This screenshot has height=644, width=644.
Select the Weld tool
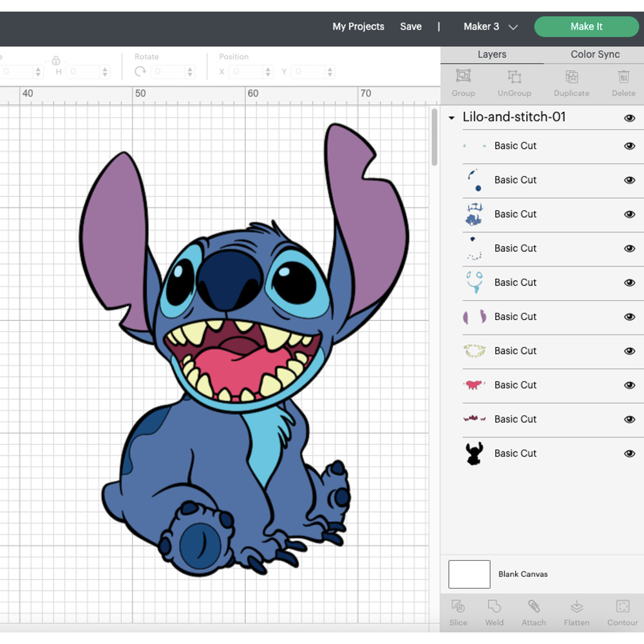[495, 612]
